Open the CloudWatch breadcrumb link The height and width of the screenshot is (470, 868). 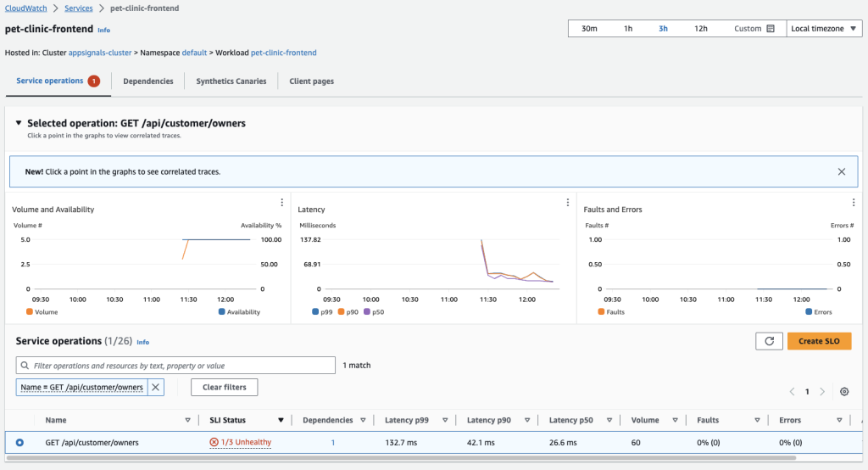tap(26, 8)
